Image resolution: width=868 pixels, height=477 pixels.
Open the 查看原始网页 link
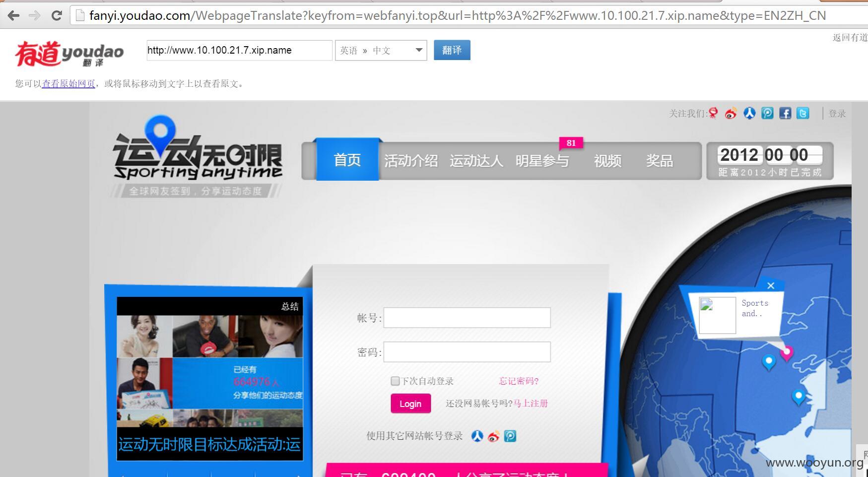tap(68, 83)
